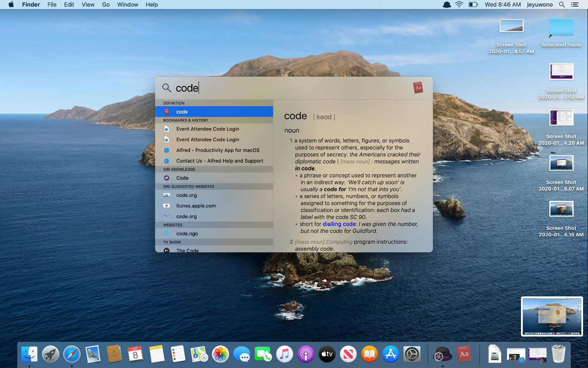Screen dimensions: 588x368
Task: Select 'Contact Us - Alfred Help and Support'
Action: pos(219,161)
